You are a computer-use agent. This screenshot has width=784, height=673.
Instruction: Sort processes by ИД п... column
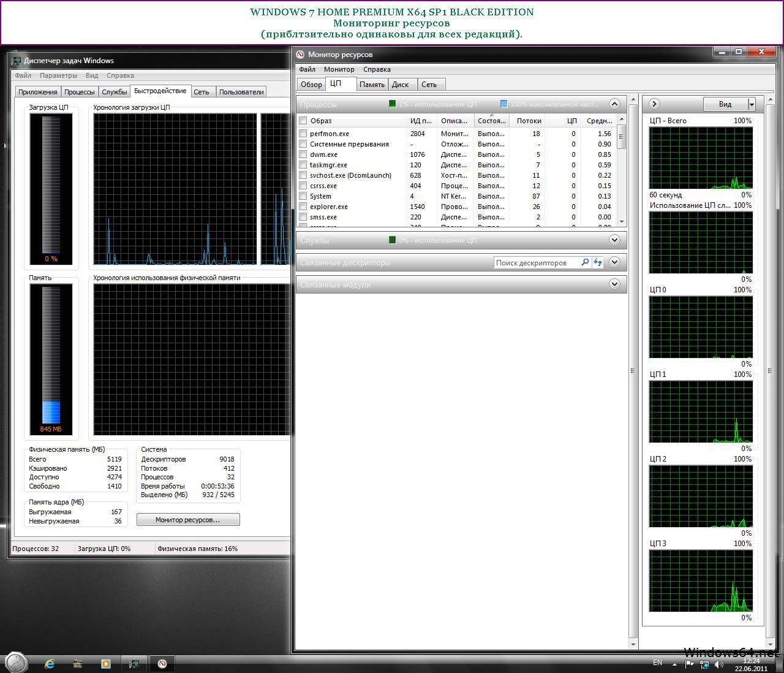click(x=421, y=121)
